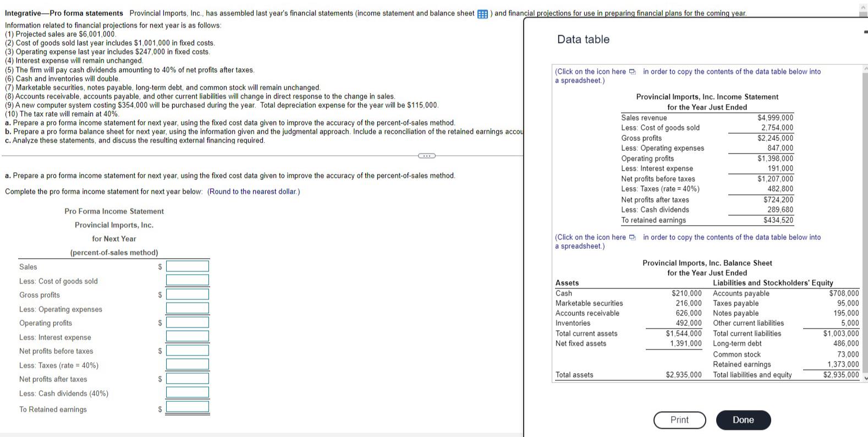868x437 pixels.
Task: Click the Sales revenue $4,999,000 value
Action: (775, 118)
